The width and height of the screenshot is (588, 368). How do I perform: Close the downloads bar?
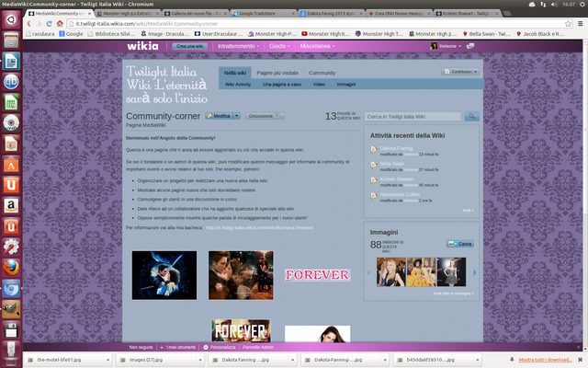coord(580,360)
